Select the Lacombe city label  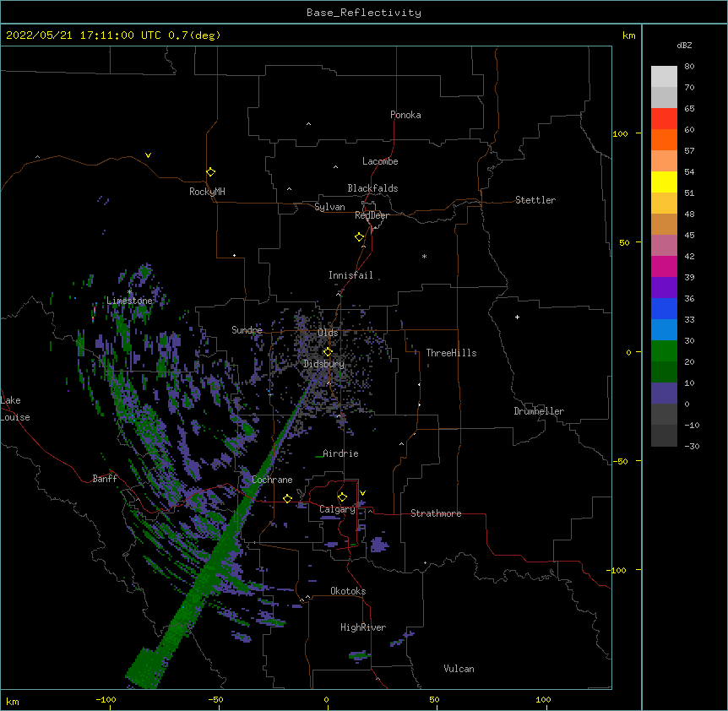click(x=380, y=161)
